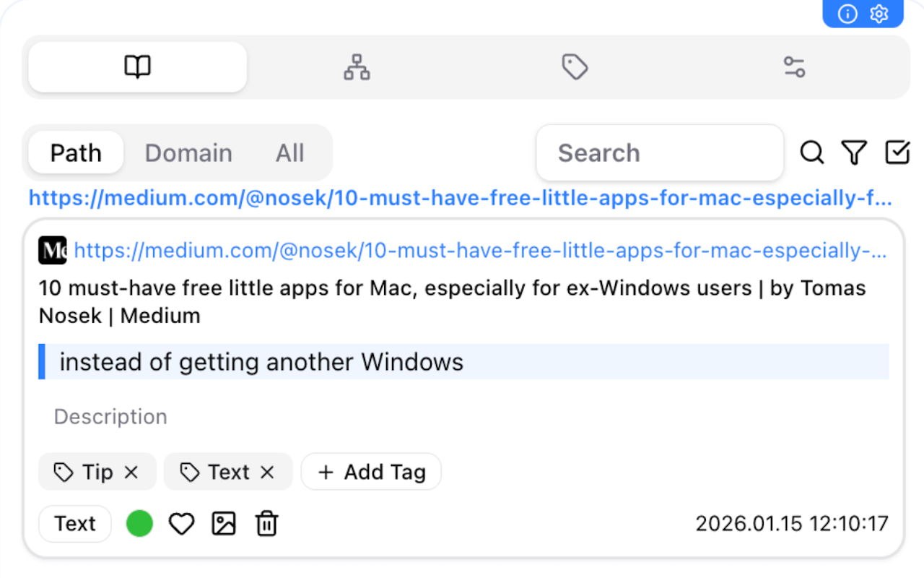Switch to the tag tab
Screen dimensions: 924x578
pos(575,67)
